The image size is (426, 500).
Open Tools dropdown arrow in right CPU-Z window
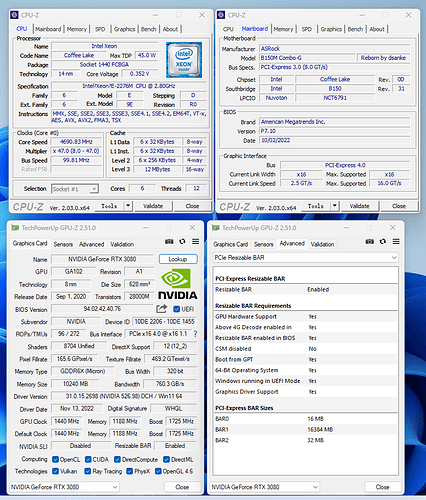coord(335,206)
